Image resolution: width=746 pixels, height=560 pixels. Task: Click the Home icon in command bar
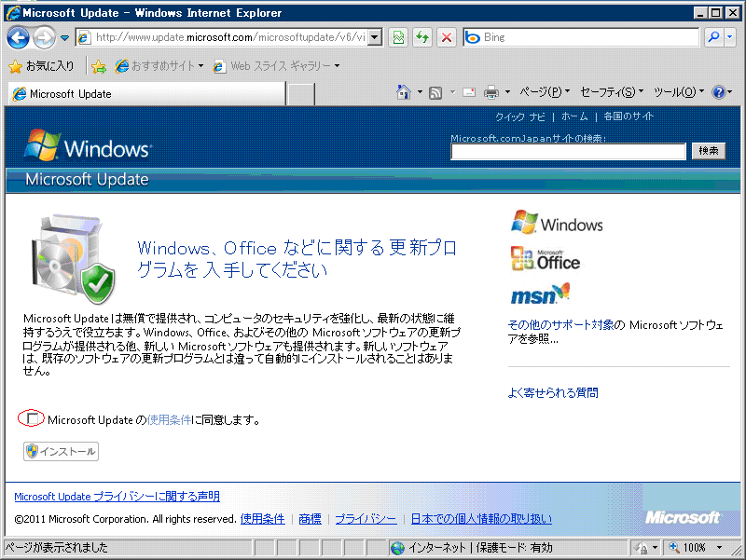[404, 91]
